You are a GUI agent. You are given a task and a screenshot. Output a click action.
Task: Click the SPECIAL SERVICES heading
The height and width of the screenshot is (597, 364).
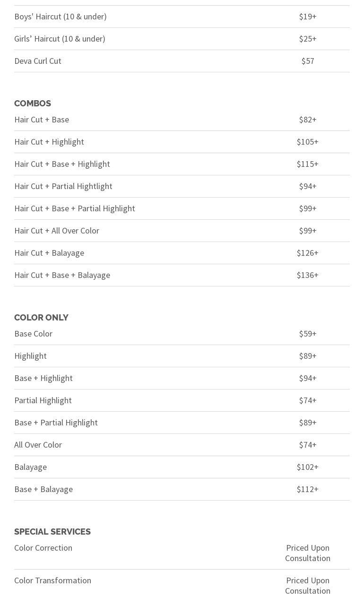(x=52, y=532)
